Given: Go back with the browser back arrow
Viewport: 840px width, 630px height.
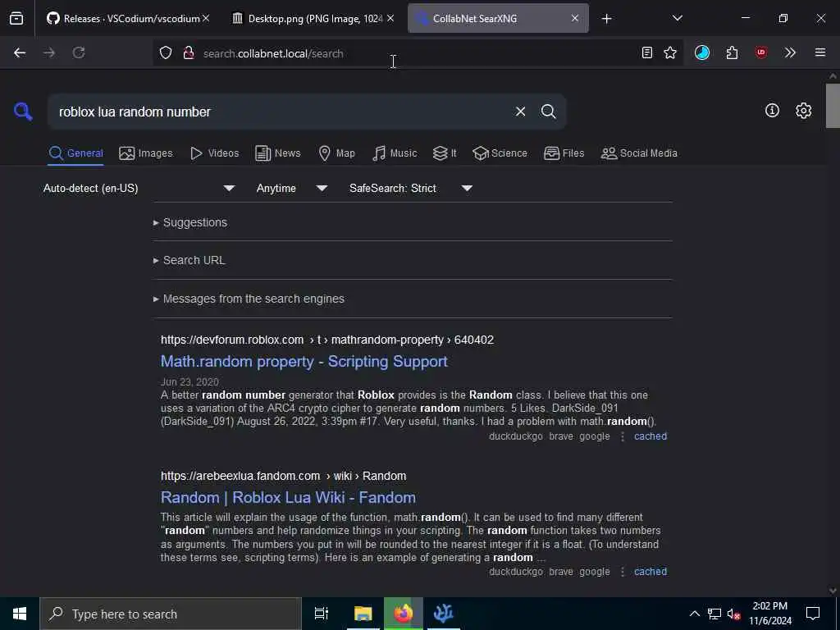Looking at the screenshot, I should coord(20,52).
